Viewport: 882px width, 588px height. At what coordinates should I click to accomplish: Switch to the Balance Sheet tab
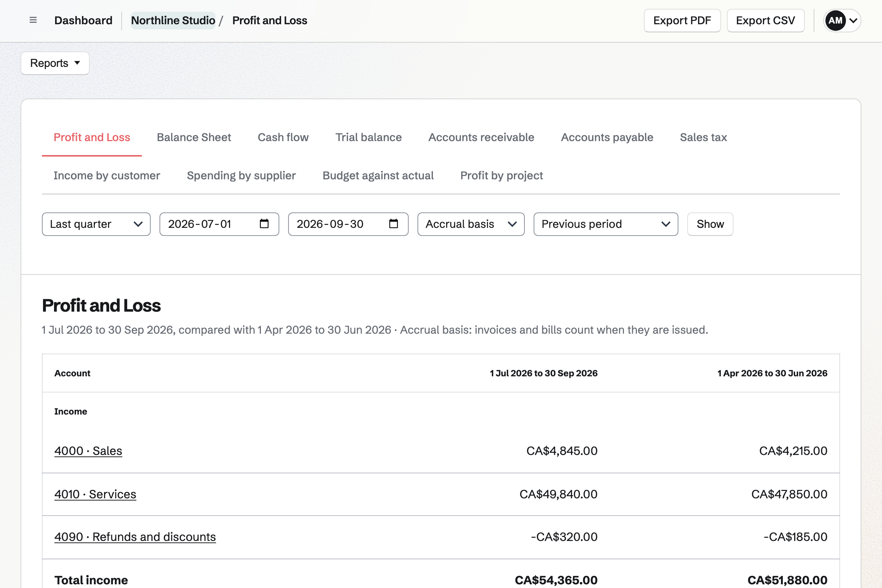click(x=194, y=137)
